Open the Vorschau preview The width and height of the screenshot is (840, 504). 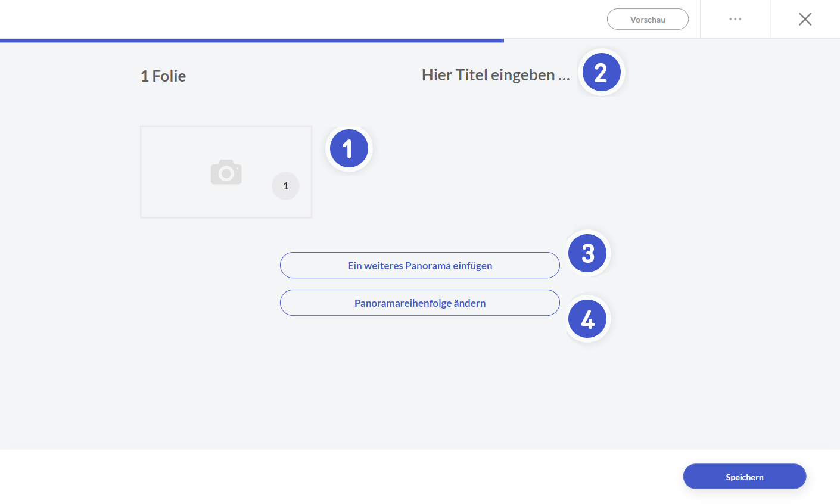[648, 19]
